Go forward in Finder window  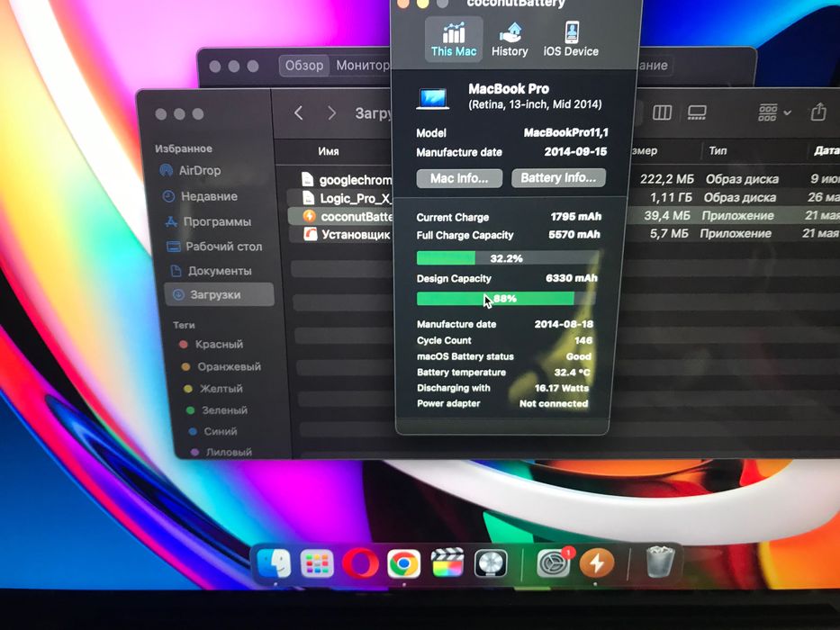(331, 113)
